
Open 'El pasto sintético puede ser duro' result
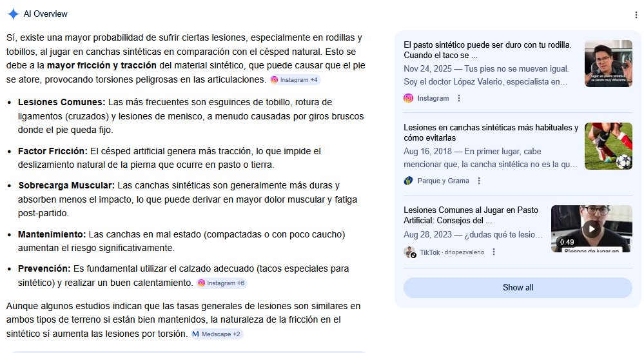pos(487,50)
